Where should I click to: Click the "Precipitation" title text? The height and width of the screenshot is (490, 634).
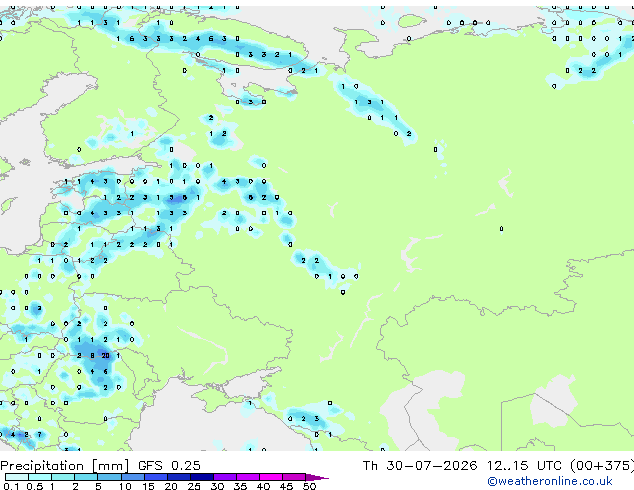click(x=42, y=466)
